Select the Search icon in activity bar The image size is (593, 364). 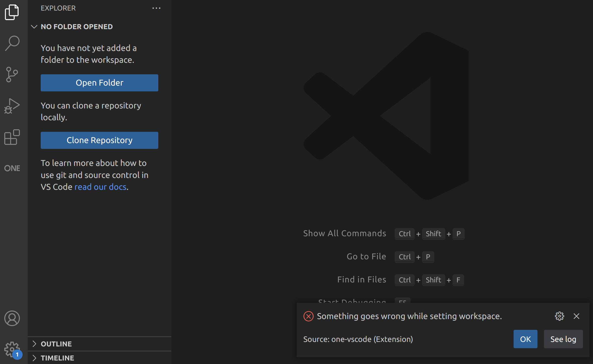click(12, 43)
